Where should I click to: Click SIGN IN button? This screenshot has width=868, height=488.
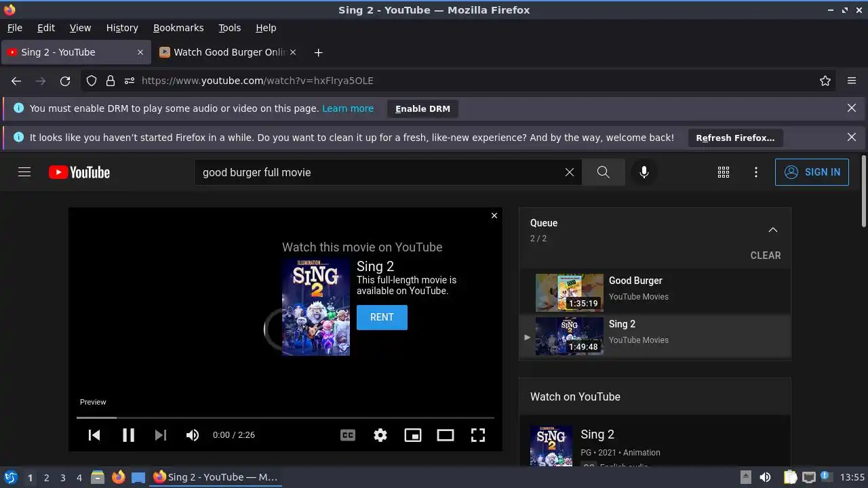pos(812,172)
